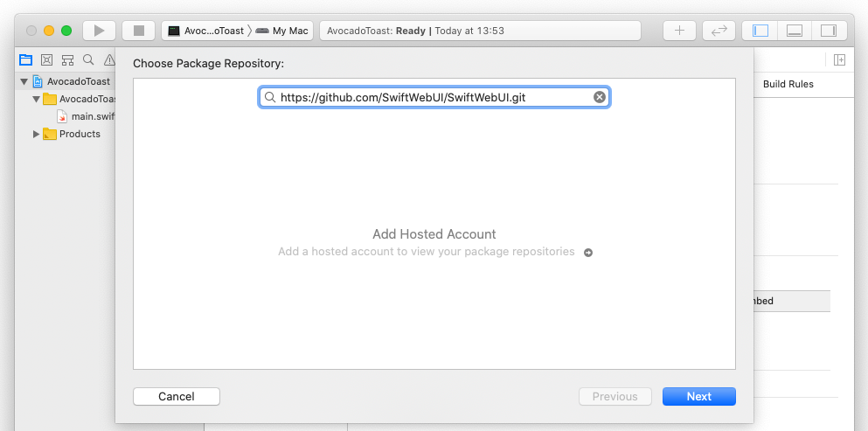This screenshot has height=431, width=868.
Task: Click the Stop button in toolbar
Action: coord(139,31)
